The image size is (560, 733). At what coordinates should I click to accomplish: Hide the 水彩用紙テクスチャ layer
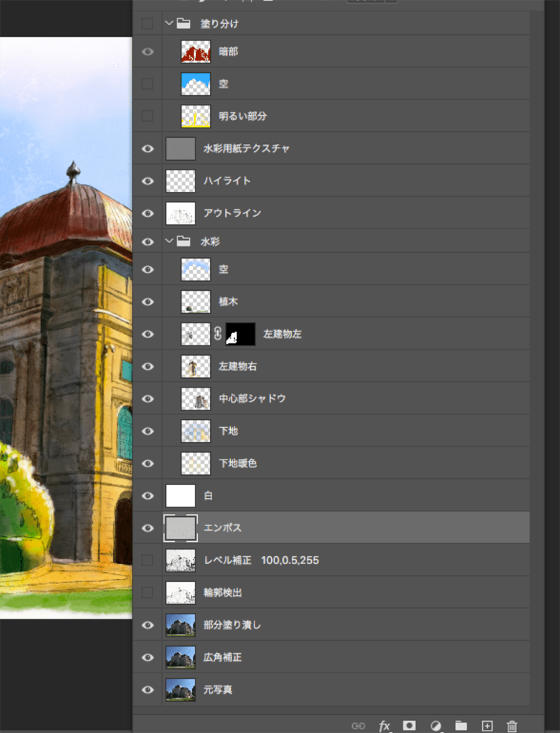147,149
